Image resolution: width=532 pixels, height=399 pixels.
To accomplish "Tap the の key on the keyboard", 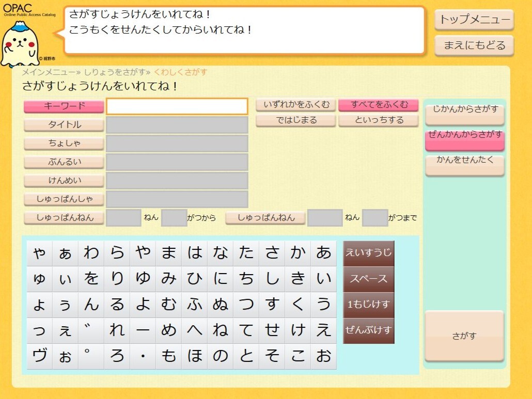I will (221, 357).
